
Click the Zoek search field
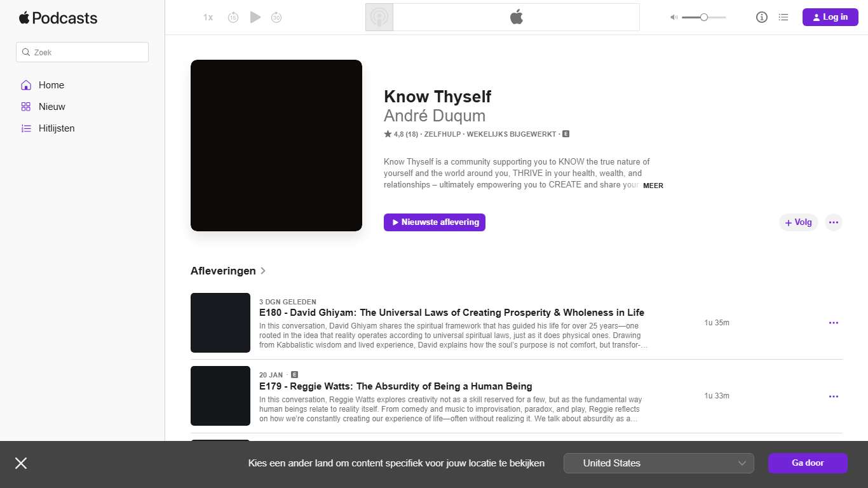click(82, 51)
